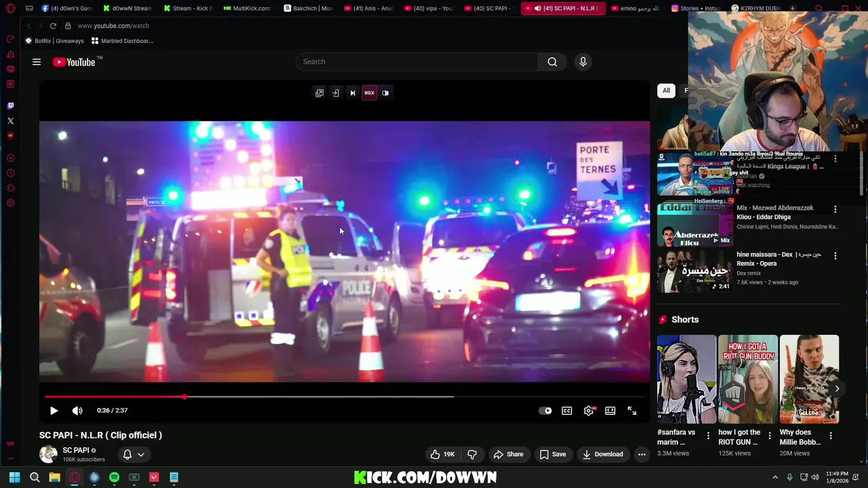Open Mezwed Abderrazzek mix options menu

[835, 209]
